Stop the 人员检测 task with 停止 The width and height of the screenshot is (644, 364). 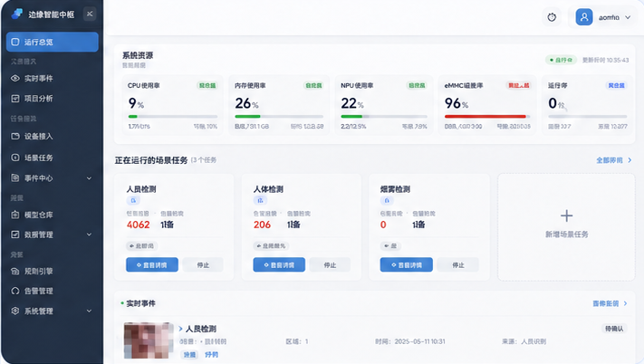pos(203,265)
